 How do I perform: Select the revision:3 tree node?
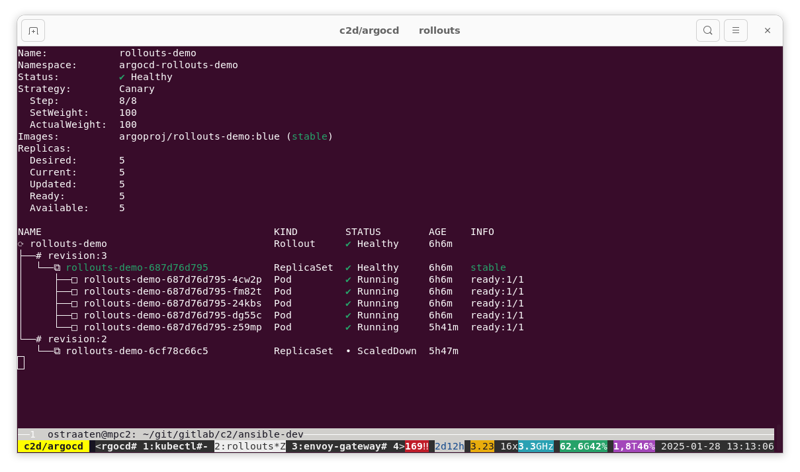[77, 256]
